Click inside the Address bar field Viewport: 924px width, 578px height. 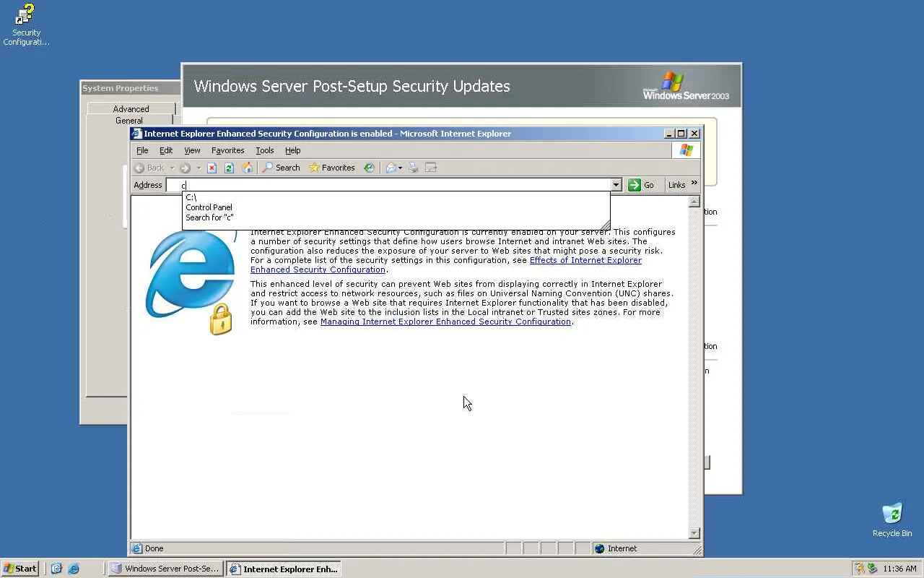click(x=388, y=185)
